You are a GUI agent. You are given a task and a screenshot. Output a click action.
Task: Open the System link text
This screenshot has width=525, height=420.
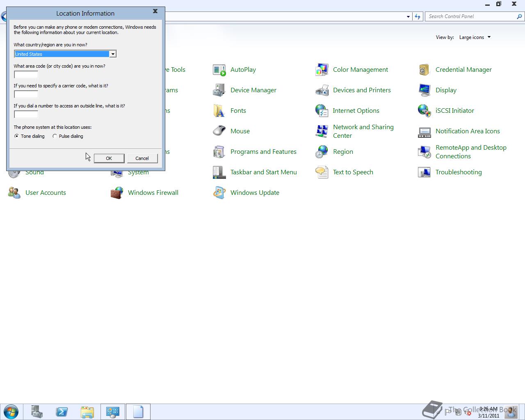coord(138,172)
